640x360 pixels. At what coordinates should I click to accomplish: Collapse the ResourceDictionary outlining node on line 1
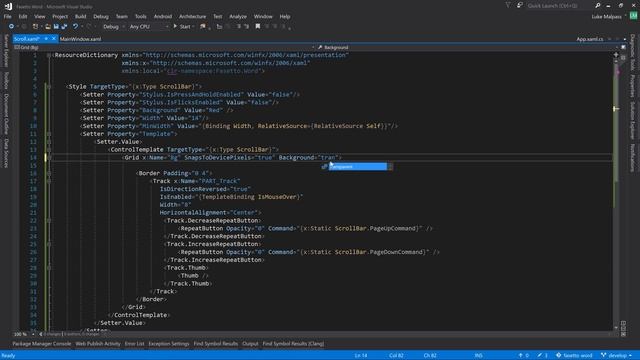coord(49,55)
